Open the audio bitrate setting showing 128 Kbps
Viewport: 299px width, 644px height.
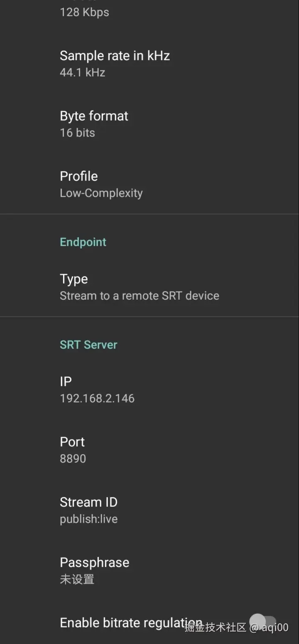click(84, 12)
